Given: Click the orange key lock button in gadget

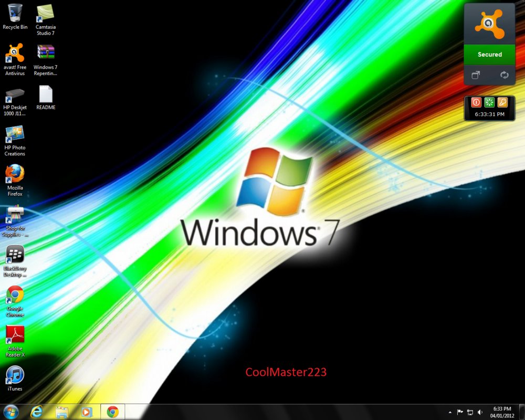Looking at the screenshot, I should 502,102.
